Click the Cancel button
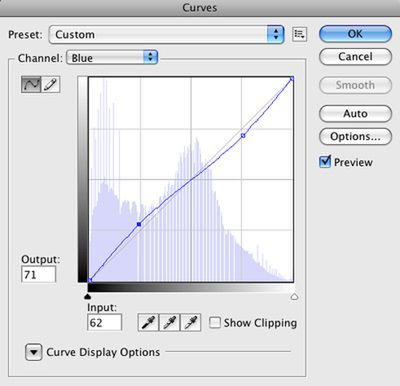 pyautogui.click(x=355, y=57)
